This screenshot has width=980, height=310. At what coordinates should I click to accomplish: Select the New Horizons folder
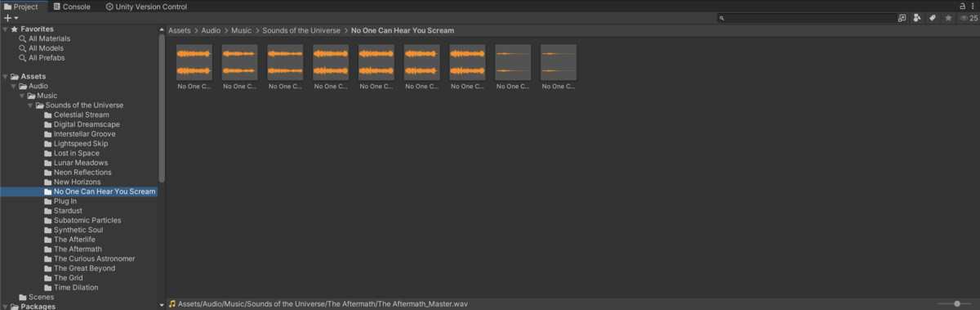pos(72,182)
